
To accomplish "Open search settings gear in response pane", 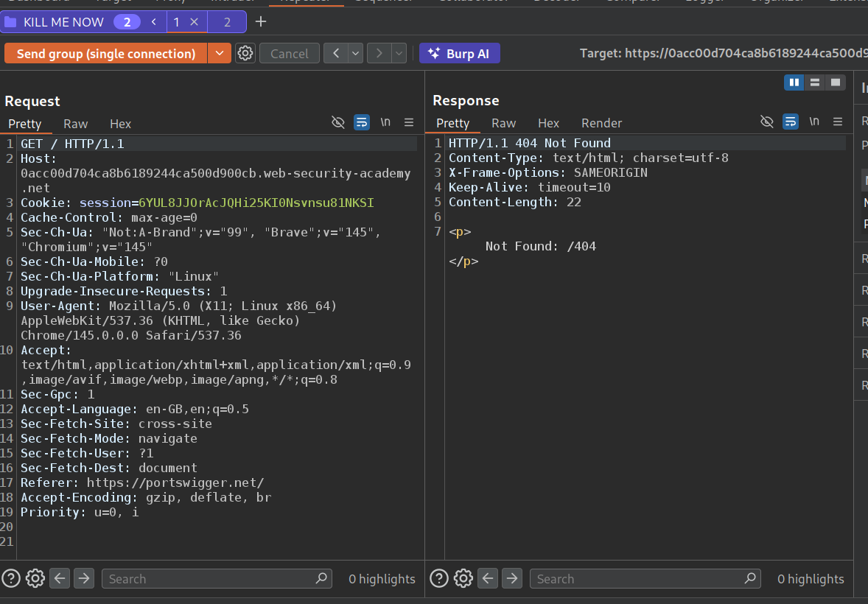I will click(463, 578).
